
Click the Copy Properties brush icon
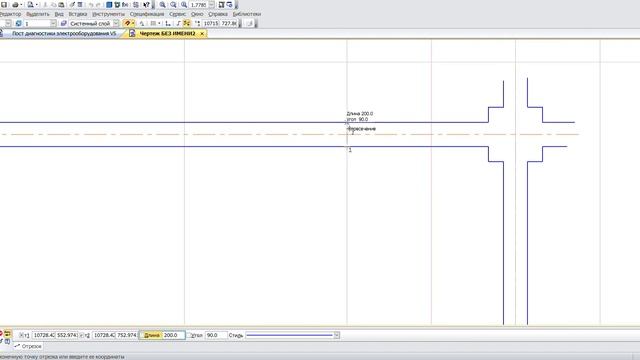[x=72, y=4]
